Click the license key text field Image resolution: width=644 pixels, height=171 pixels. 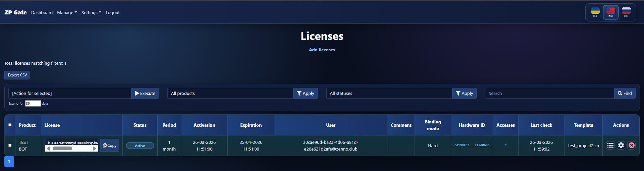coord(71,142)
